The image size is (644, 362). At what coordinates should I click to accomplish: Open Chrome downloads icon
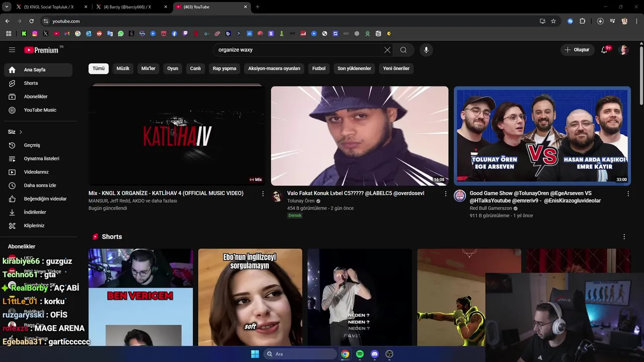(600, 21)
